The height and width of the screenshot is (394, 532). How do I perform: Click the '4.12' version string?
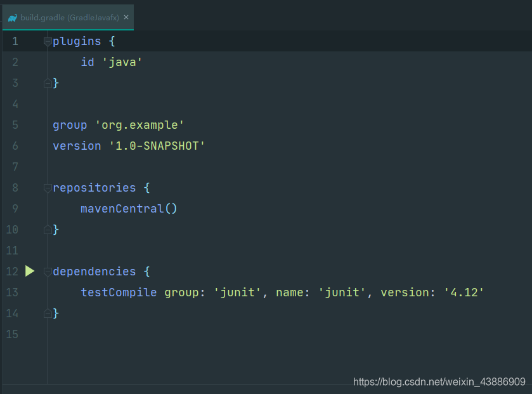(464, 292)
